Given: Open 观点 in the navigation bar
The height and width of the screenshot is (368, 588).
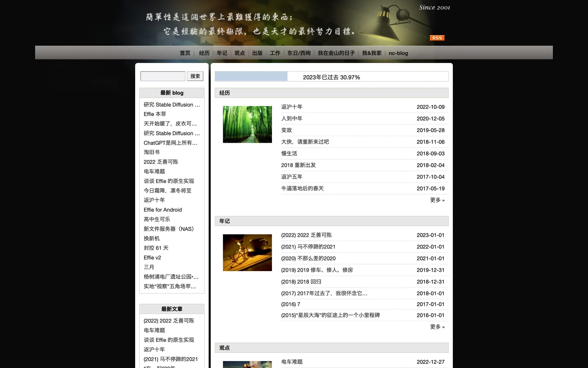Looking at the screenshot, I should click(x=240, y=53).
